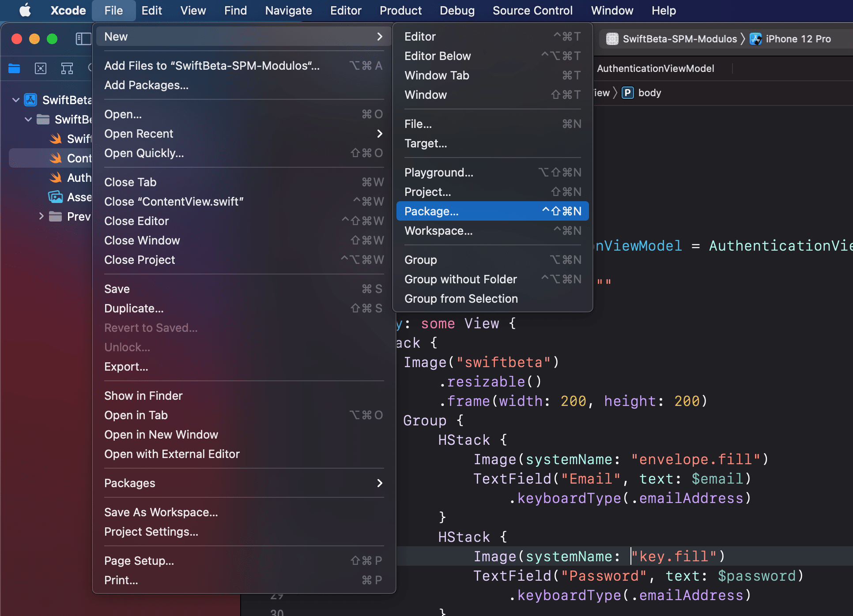
Task: Open the Help menu
Action: (x=664, y=11)
